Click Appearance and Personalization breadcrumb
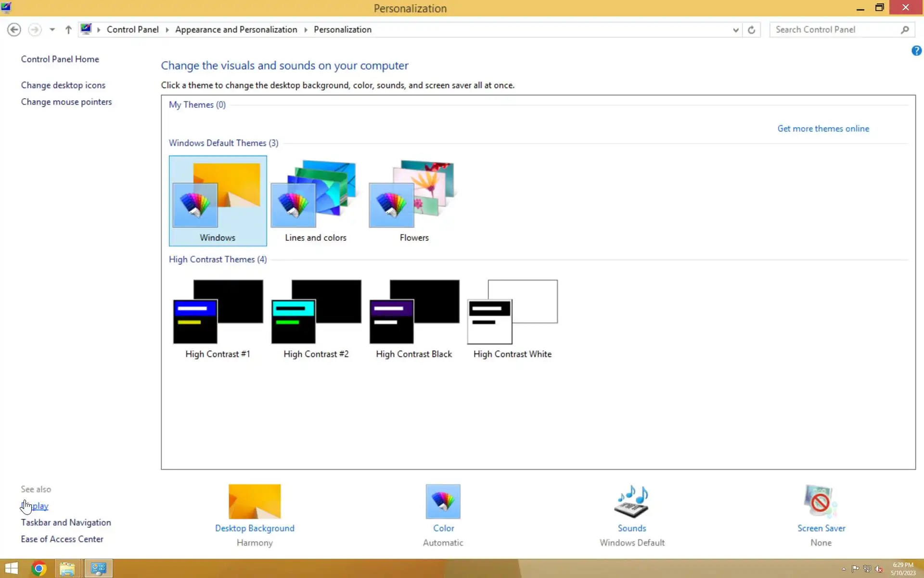Viewport: 924px width, 578px height. pyautogui.click(x=236, y=30)
